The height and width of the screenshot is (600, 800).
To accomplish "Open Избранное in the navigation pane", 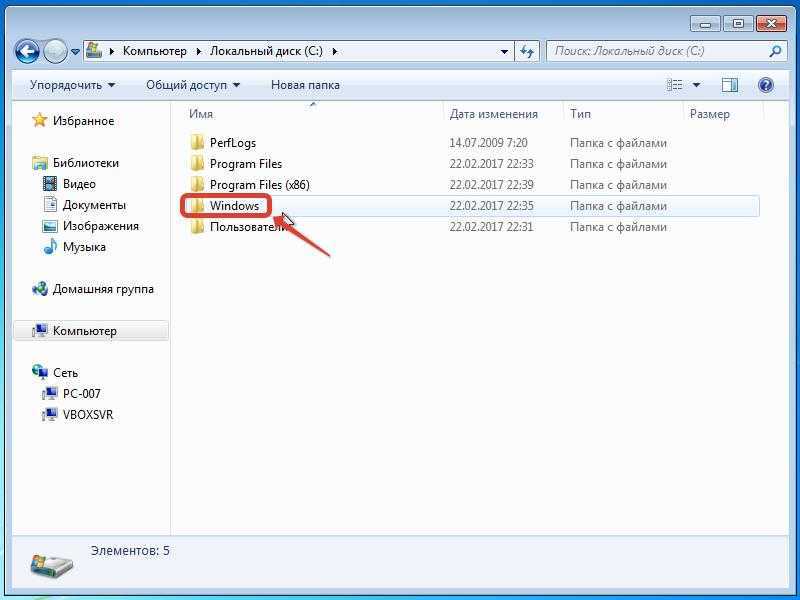I will click(84, 121).
